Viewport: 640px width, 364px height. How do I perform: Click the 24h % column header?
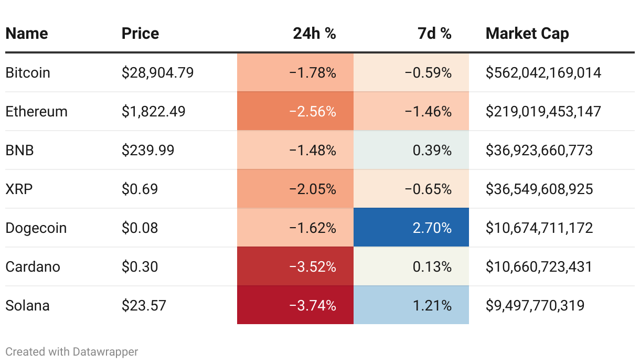click(314, 34)
